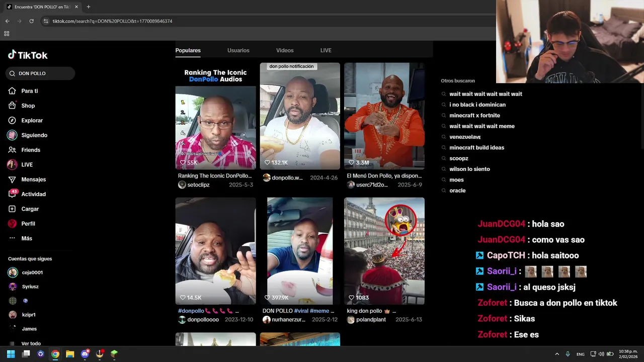This screenshot has height=362, width=644.
Task: Open the Shop bag icon
Action: (x=12, y=106)
